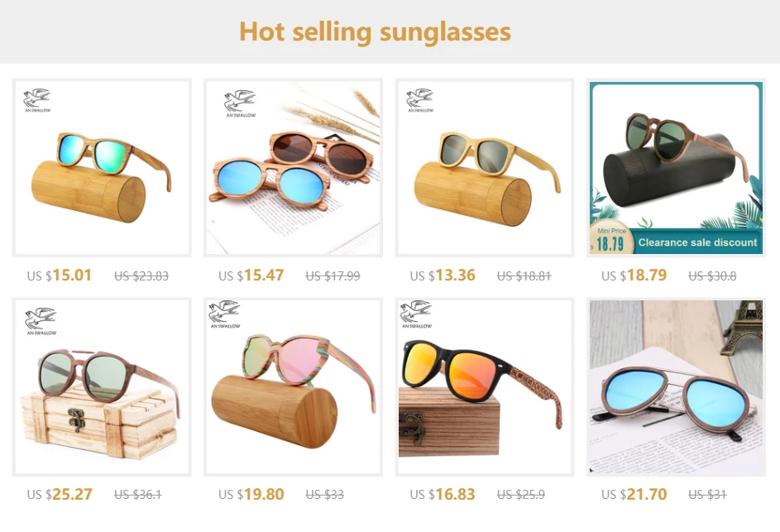780x532 pixels.
Task: Open the two round wooden sunglasses photo
Action: [293, 168]
